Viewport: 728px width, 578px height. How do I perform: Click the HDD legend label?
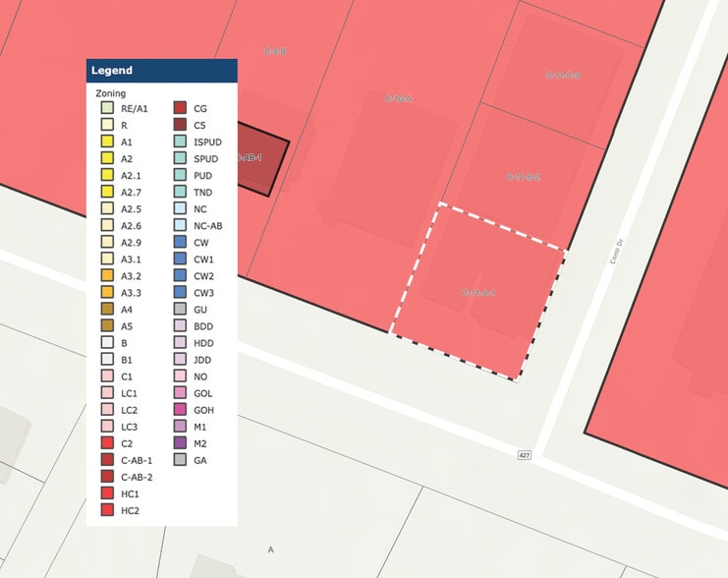tap(203, 343)
